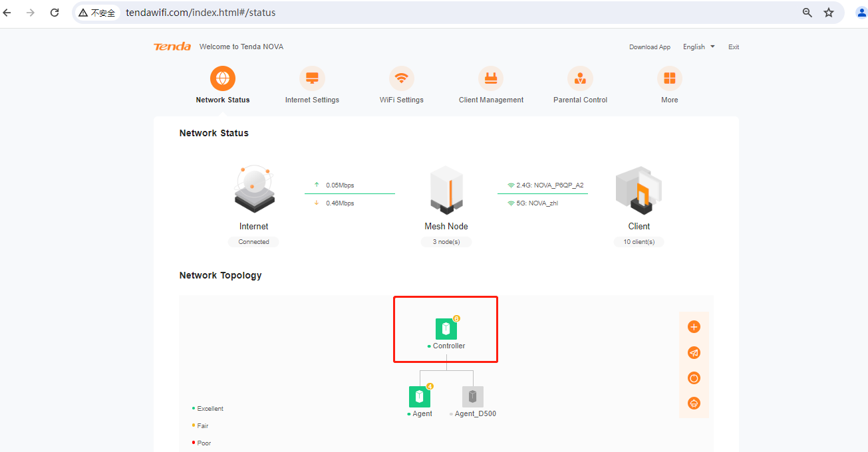Screen dimensions: 868x452
Task: Go to the WiFi Settings tab
Action: tap(401, 85)
